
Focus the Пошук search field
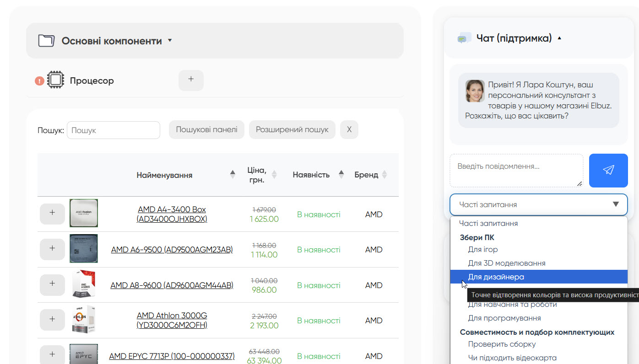(x=114, y=130)
